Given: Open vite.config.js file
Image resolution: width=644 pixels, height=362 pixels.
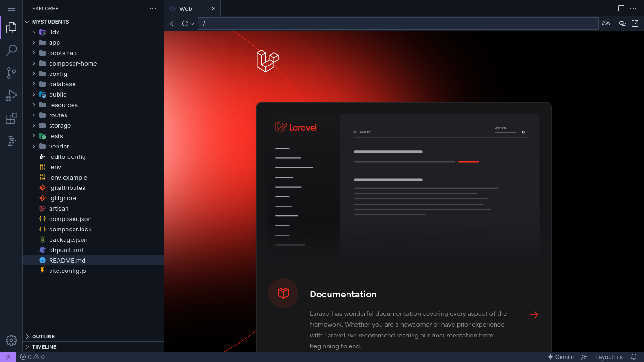Looking at the screenshot, I should pyautogui.click(x=93, y=271).
